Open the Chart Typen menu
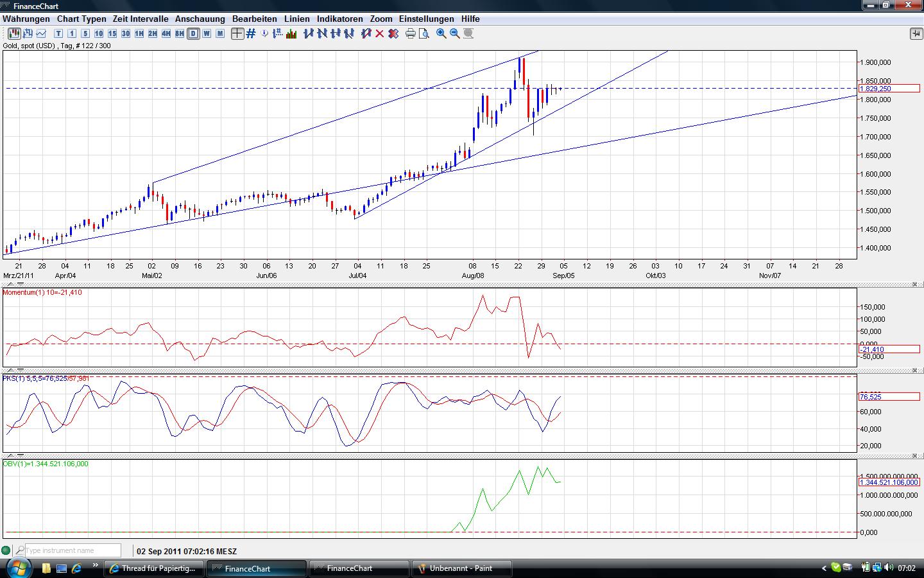924x578 pixels. pos(81,19)
